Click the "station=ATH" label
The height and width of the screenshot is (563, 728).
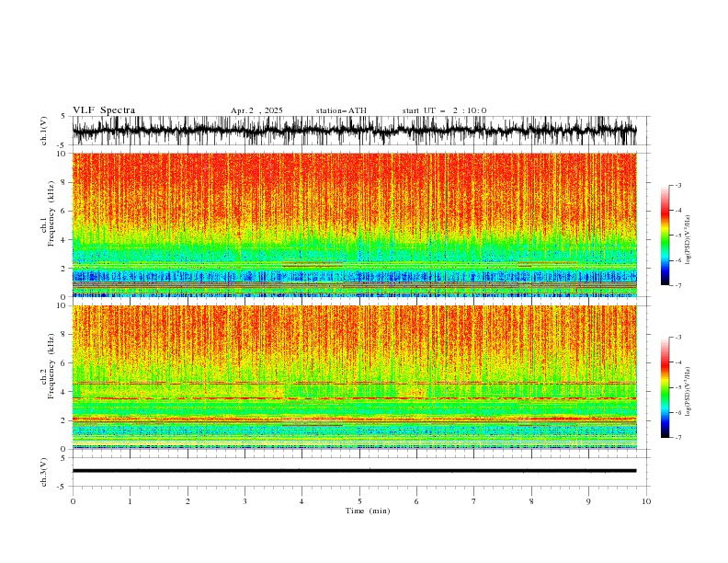[x=341, y=110]
